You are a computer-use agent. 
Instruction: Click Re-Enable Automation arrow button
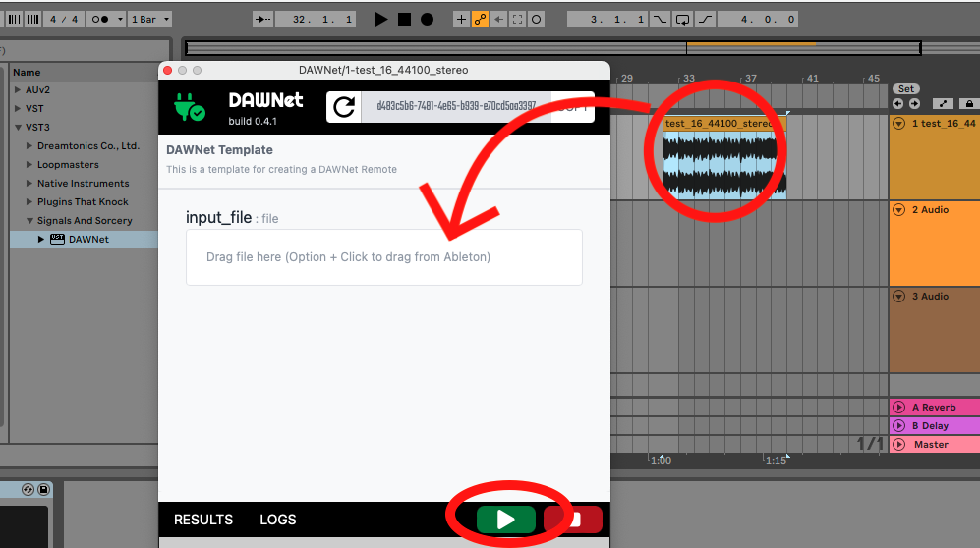tap(498, 20)
